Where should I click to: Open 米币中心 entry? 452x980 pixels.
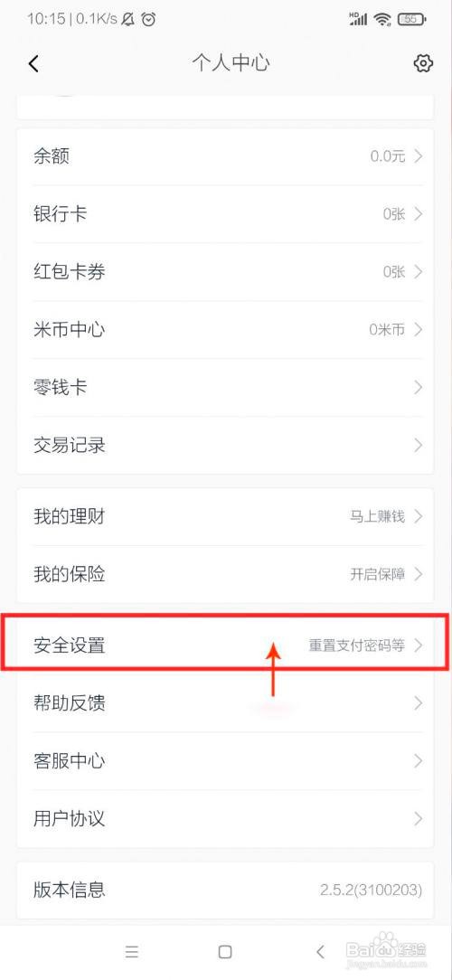(225, 329)
